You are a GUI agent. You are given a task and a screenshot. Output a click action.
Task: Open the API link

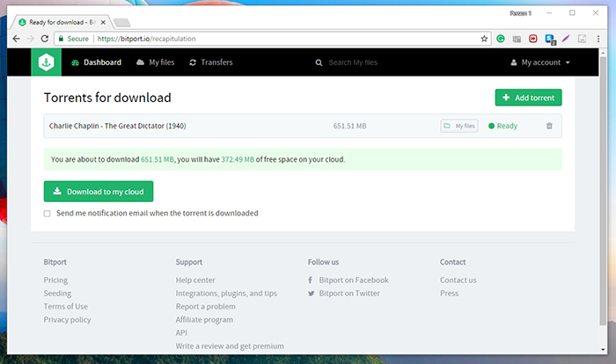(181, 333)
